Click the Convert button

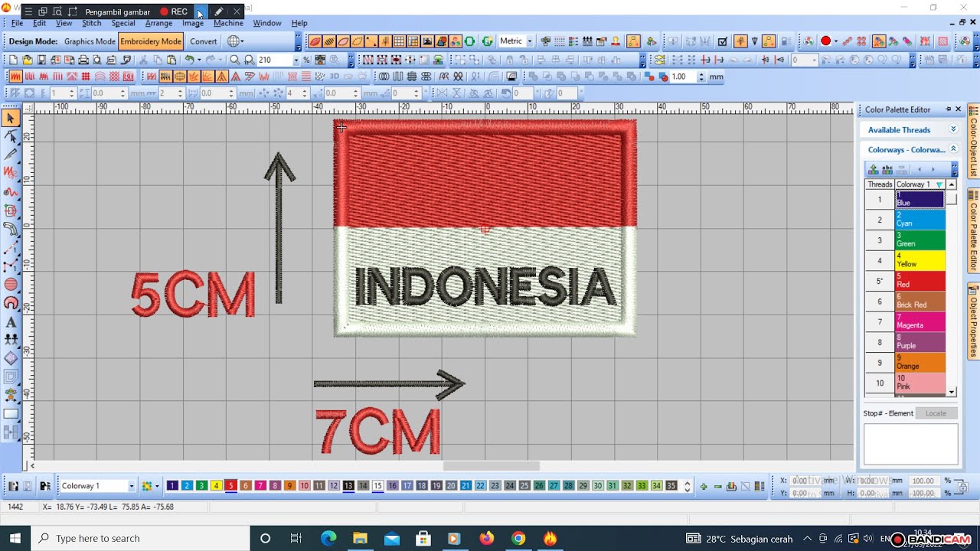pos(204,41)
